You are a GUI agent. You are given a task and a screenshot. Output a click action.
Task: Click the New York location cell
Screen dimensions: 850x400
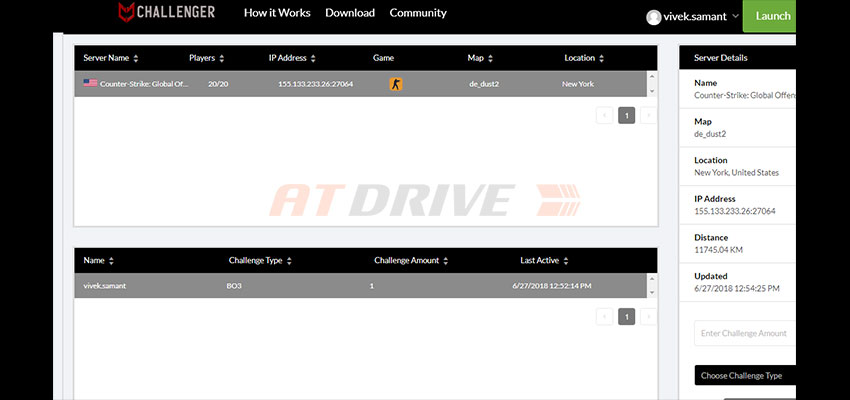click(578, 84)
